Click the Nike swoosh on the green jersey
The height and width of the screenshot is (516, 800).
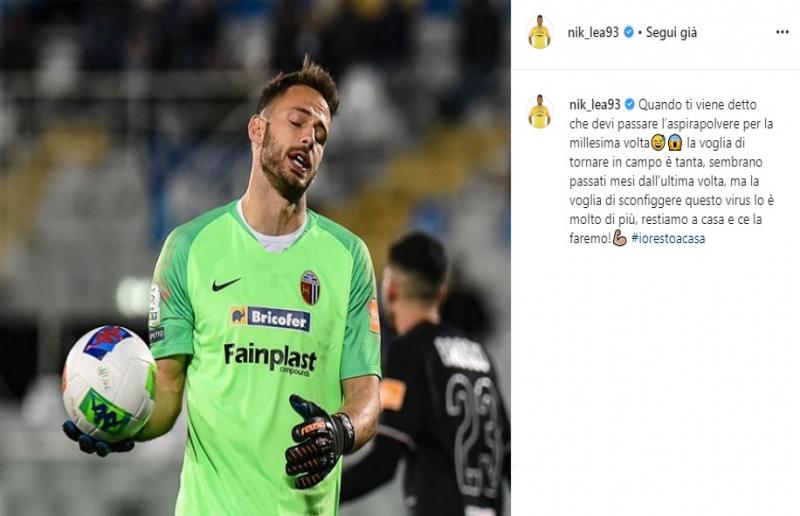coord(226,284)
